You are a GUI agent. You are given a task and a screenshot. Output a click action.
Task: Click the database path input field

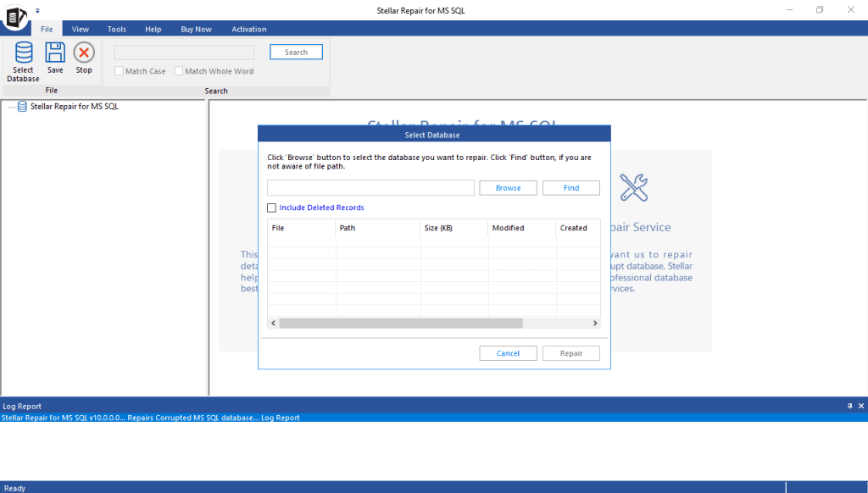click(370, 187)
